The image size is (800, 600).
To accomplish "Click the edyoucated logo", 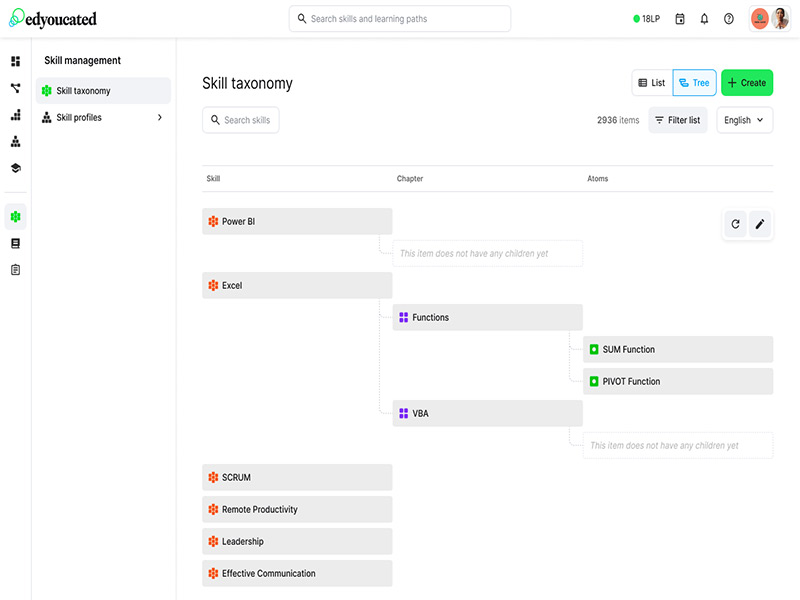I will point(54,19).
